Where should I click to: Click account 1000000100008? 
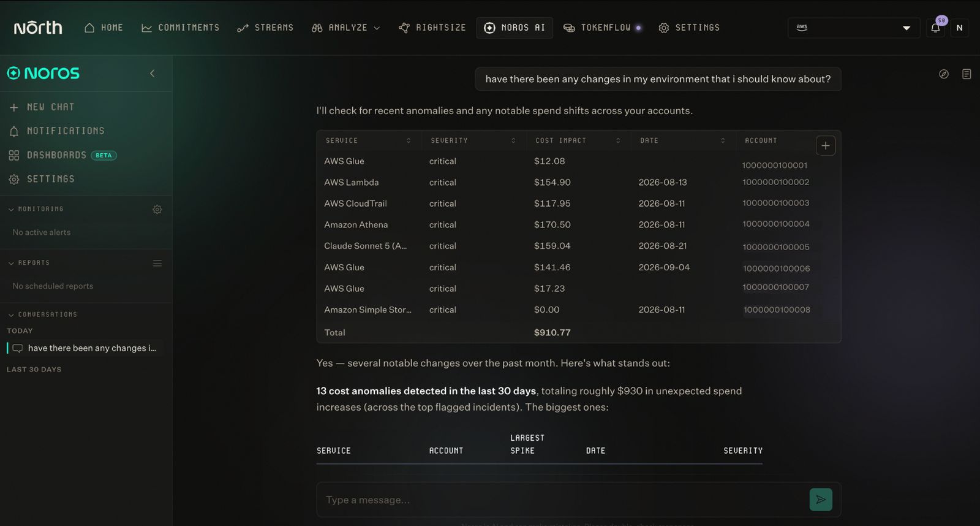coord(776,310)
